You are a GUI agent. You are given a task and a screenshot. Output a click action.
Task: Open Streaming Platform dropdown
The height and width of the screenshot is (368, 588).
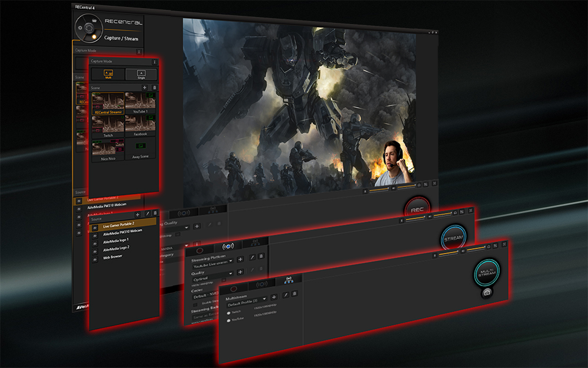pos(213,264)
